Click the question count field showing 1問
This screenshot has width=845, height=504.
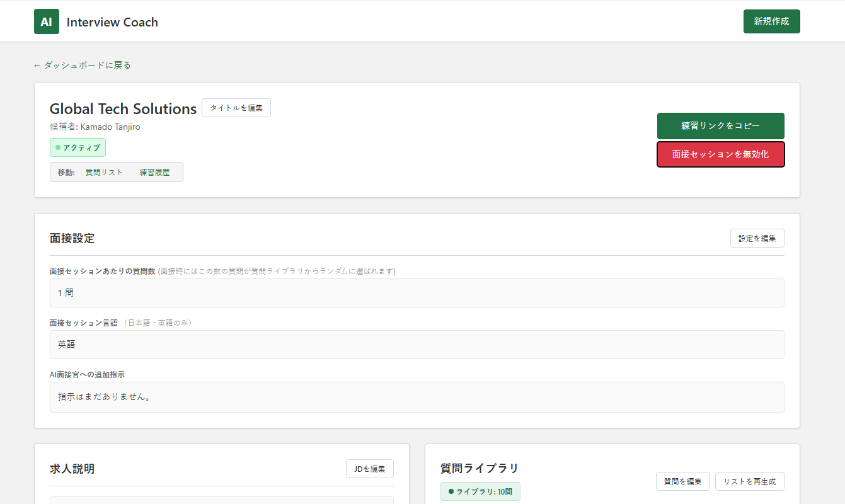click(x=417, y=292)
